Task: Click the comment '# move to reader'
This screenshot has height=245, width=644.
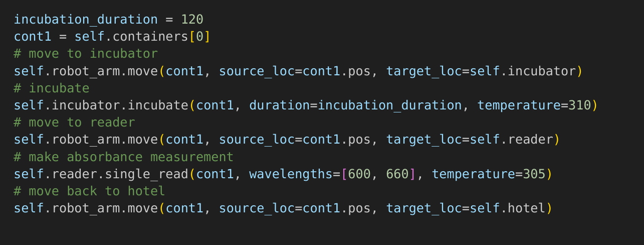Action: [74, 122]
